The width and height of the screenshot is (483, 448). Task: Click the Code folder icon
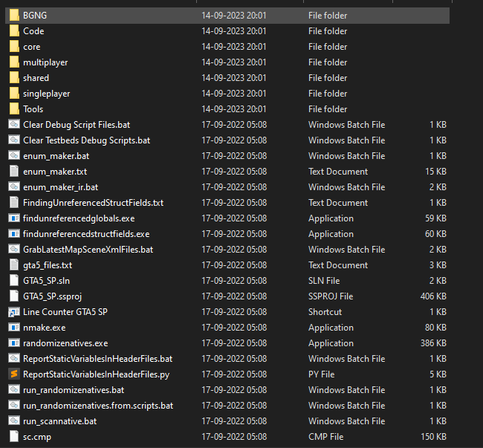[x=14, y=30]
